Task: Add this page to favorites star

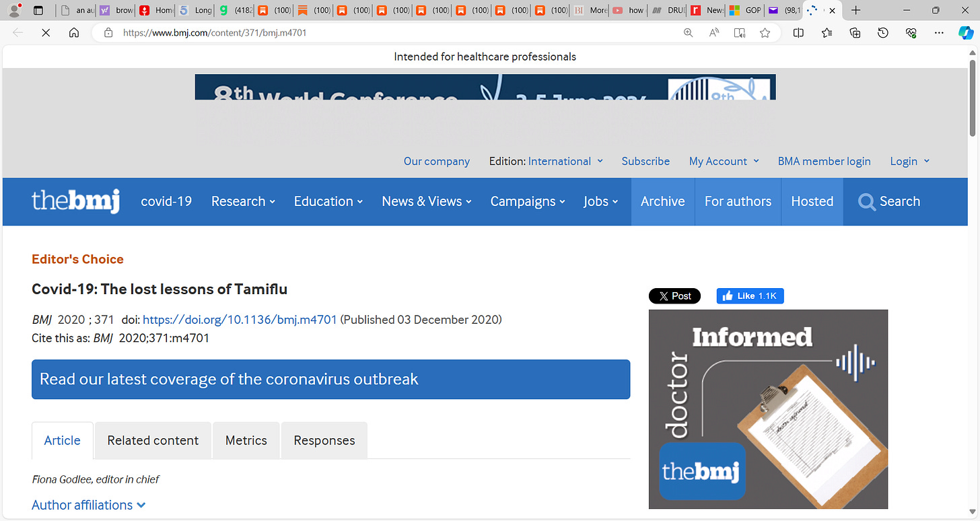Action: pyautogui.click(x=765, y=32)
